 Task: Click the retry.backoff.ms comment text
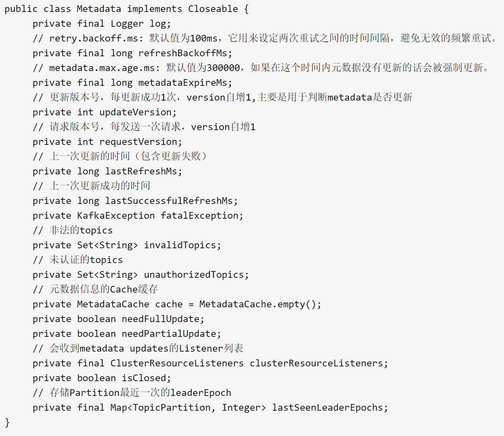pos(93,38)
